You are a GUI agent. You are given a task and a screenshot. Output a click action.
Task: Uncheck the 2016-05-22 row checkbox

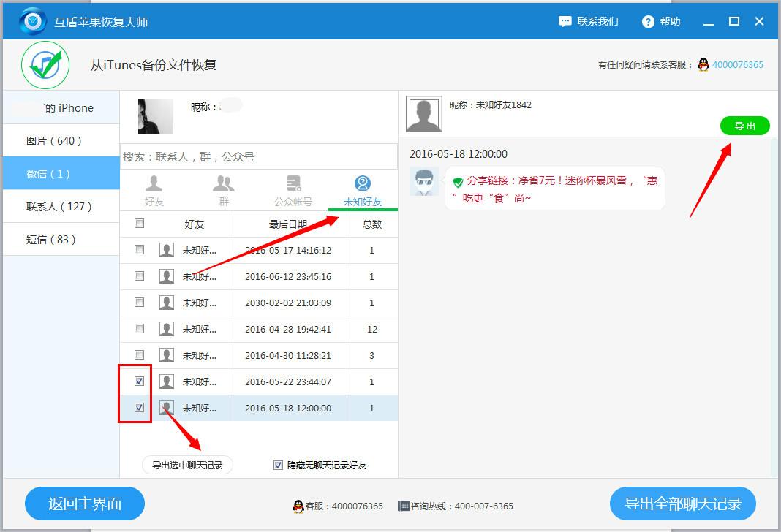(x=138, y=381)
